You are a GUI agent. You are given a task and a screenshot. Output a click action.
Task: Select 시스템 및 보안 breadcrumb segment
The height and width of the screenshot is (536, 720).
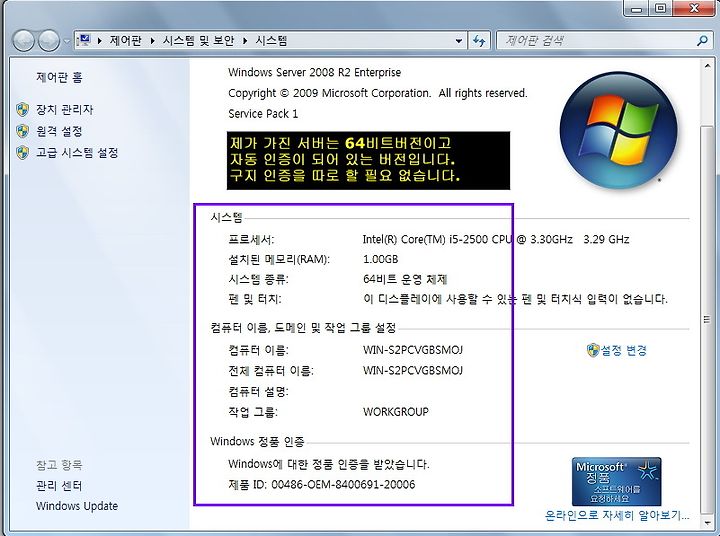[198, 40]
